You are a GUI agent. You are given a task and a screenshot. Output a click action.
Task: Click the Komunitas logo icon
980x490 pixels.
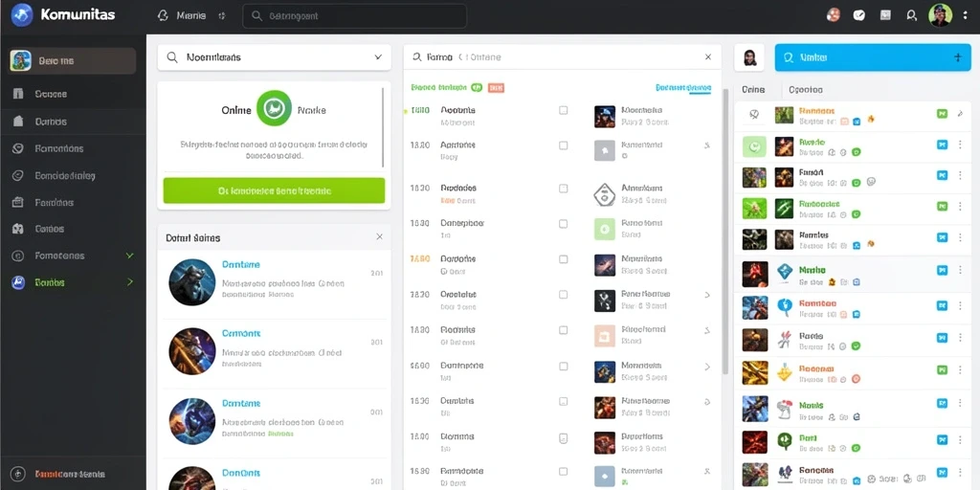(21, 14)
